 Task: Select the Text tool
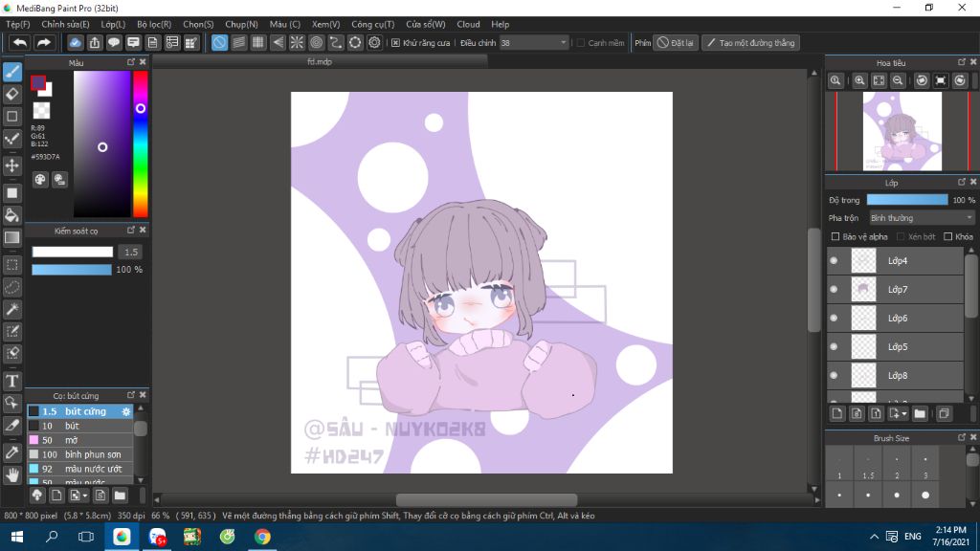click(x=11, y=381)
